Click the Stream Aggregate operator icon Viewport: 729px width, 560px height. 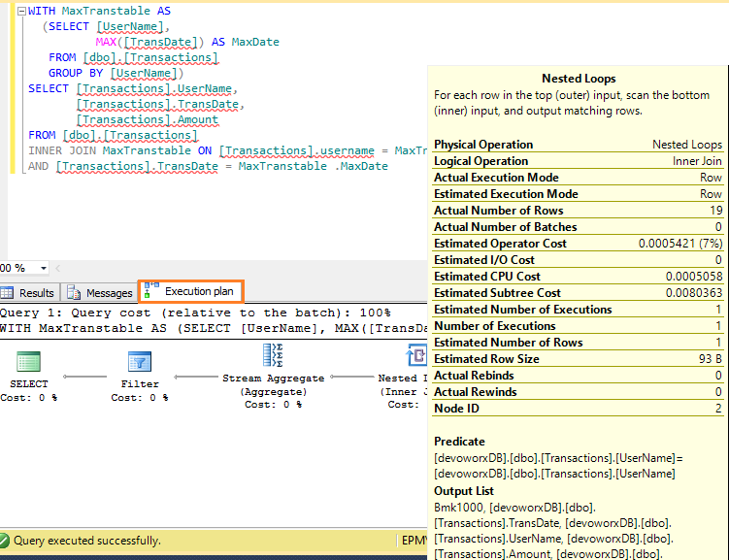tap(274, 355)
